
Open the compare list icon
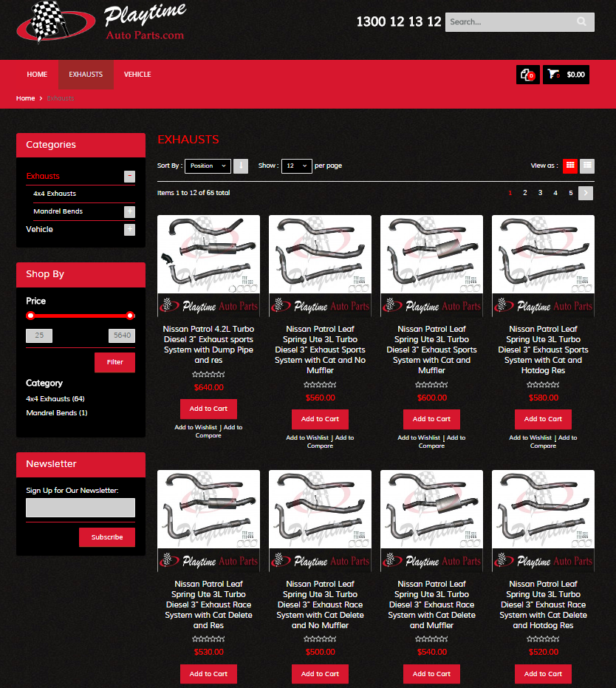point(527,75)
